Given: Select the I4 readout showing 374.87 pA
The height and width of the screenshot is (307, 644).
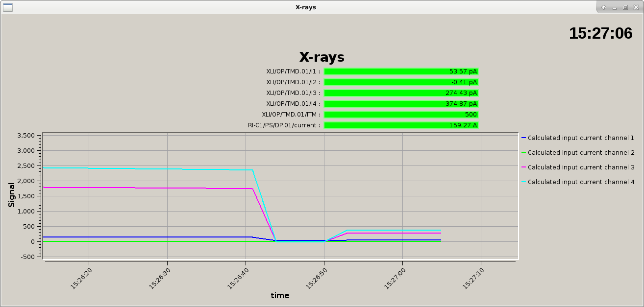Looking at the screenshot, I should coord(401,104).
